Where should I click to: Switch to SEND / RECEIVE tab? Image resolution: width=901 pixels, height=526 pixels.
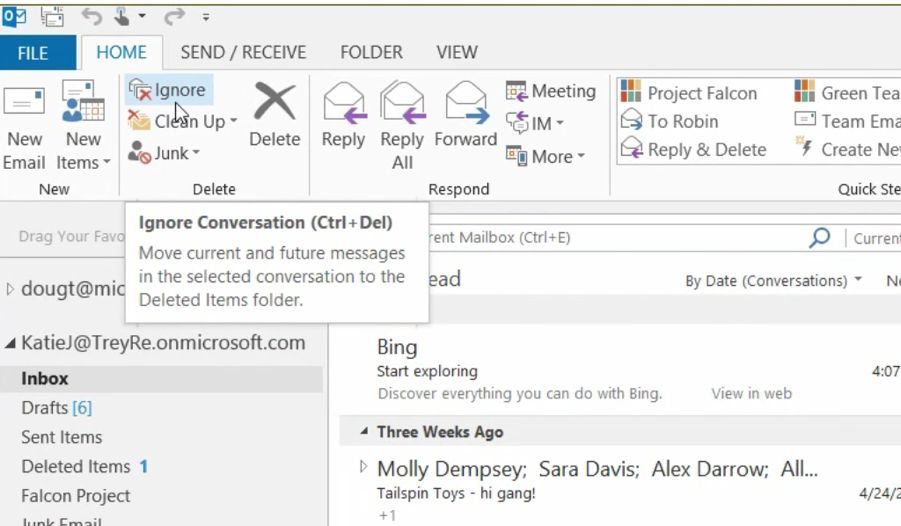pos(243,52)
